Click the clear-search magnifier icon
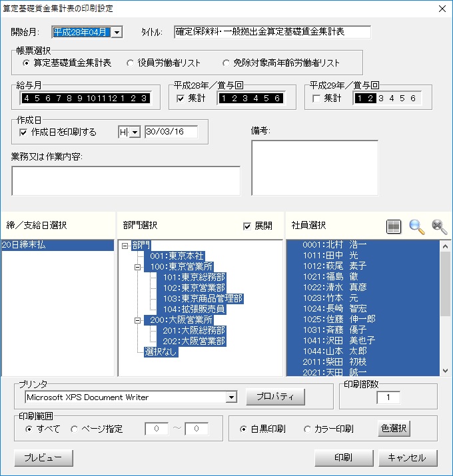Image resolution: width=453 pixels, height=476 pixels. pyautogui.click(x=439, y=226)
